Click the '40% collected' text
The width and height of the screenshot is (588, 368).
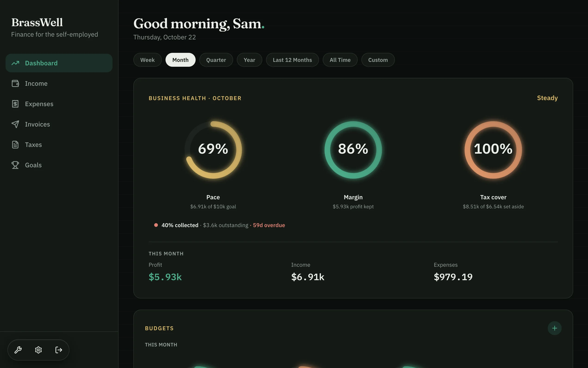click(180, 225)
